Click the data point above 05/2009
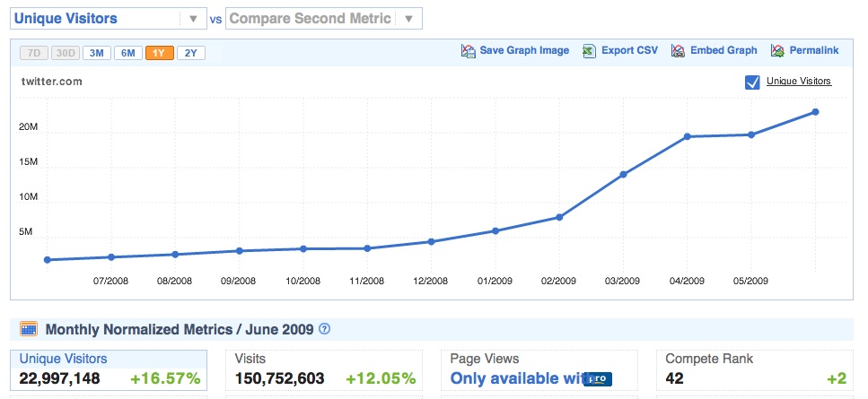The width and height of the screenshot is (868, 399). tap(751, 134)
